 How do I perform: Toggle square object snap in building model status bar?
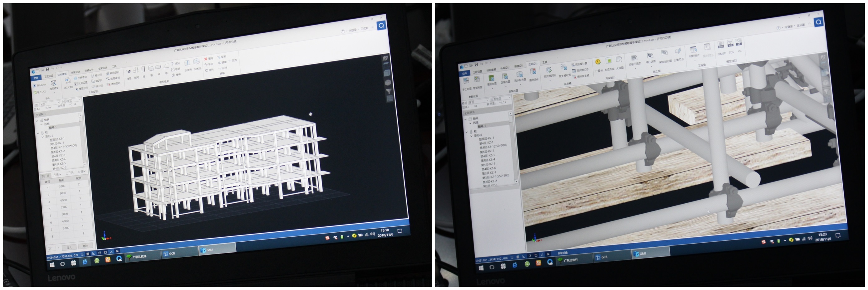(x=105, y=252)
